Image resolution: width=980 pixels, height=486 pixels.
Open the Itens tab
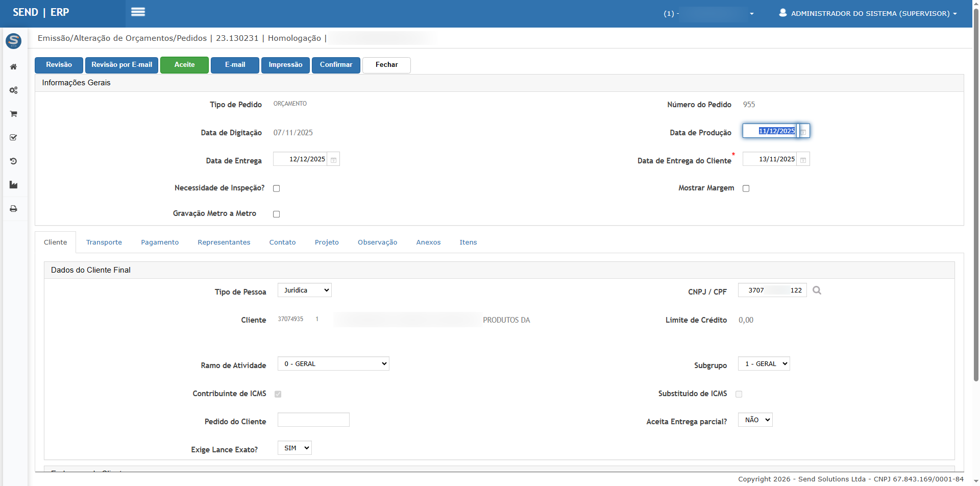point(468,242)
